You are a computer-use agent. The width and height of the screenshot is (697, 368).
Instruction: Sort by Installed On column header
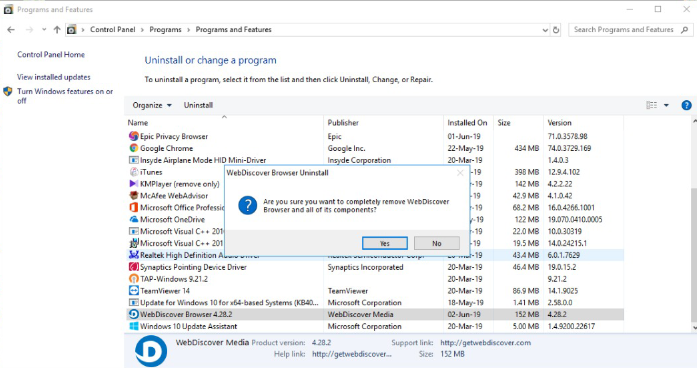point(467,123)
